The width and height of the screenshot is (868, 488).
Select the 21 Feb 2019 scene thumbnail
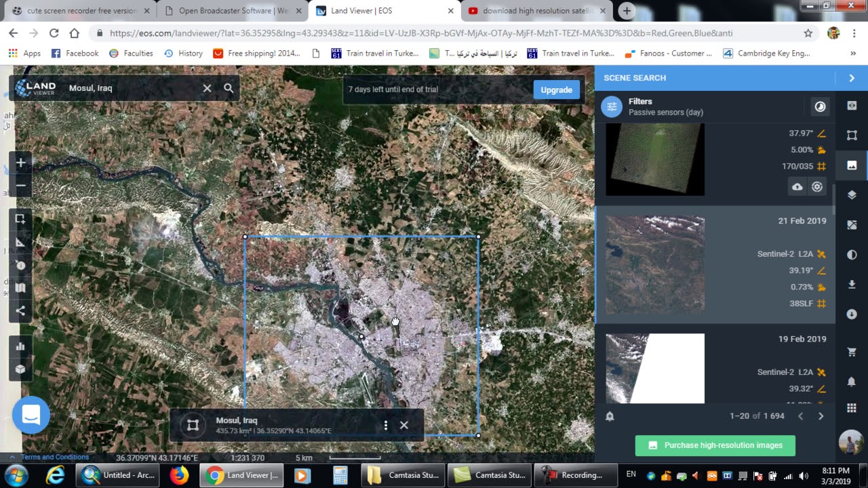[655, 265]
